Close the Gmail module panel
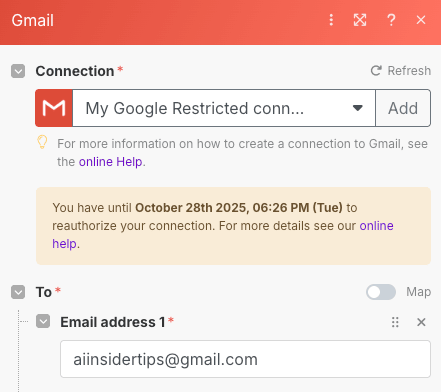 coord(421,20)
